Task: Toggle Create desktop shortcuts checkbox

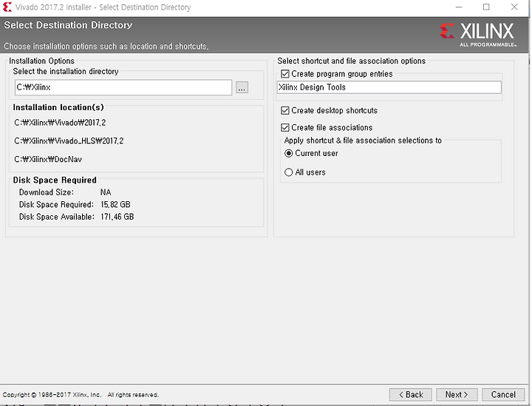Action: 285,111
